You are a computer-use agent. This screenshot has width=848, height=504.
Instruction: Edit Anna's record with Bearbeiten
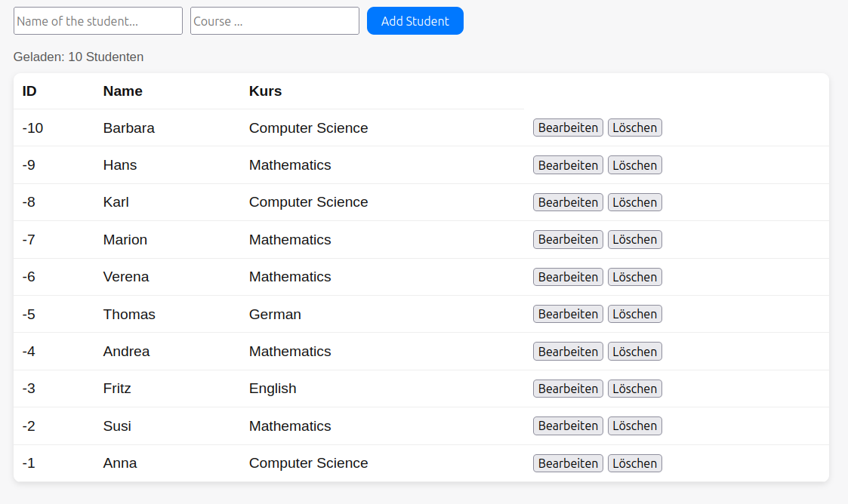pos(568,463)
